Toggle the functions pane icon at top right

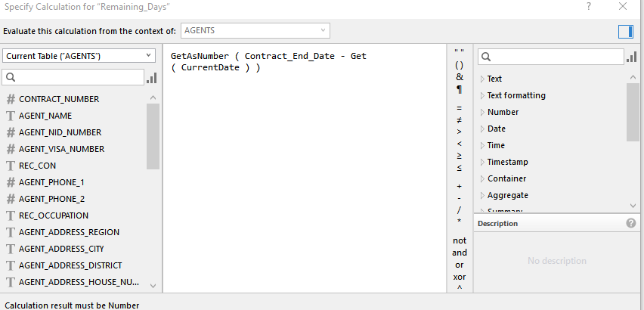pos(626,31)
